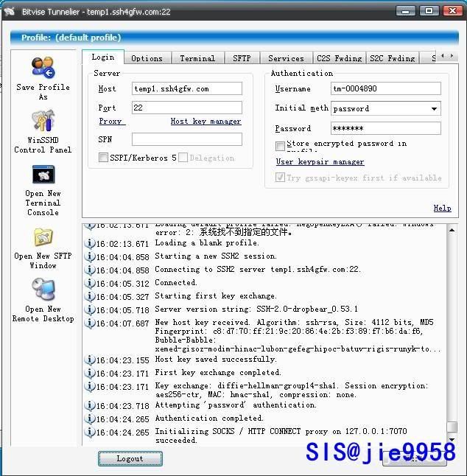Click the Bitvise Tunnelier title bar icon
The height and width of the screenshot is (476, 467).
point(10,11)
